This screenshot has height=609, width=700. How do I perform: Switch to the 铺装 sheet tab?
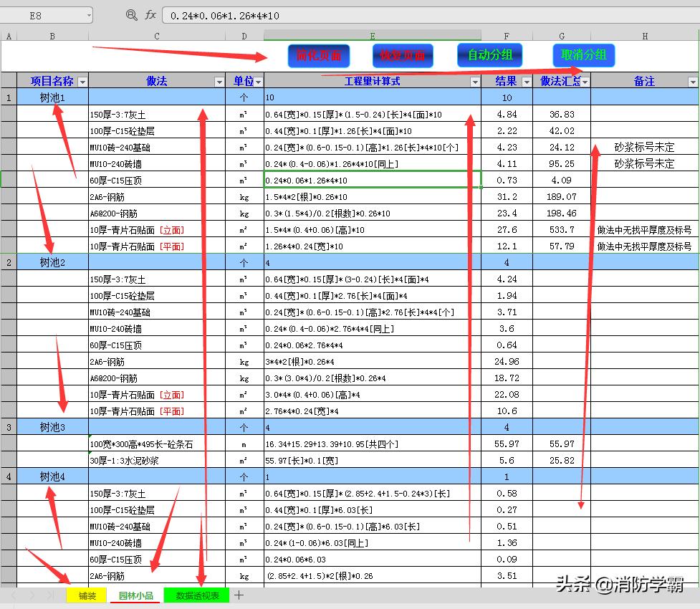tap(86, 595)
